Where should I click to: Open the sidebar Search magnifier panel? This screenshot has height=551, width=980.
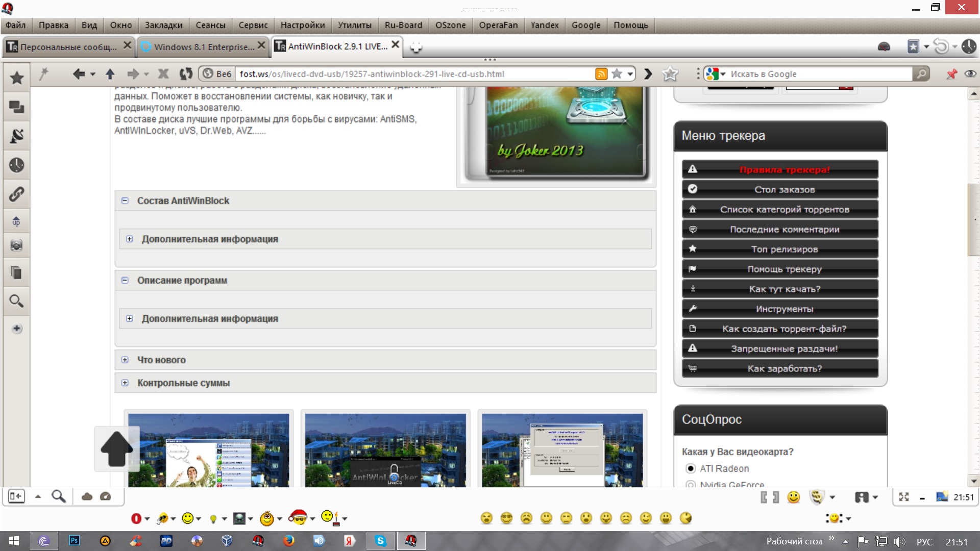coord(16,301)
